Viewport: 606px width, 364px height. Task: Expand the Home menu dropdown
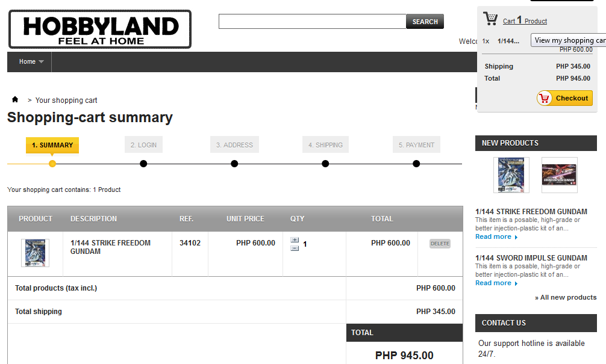tap(31, 62)
